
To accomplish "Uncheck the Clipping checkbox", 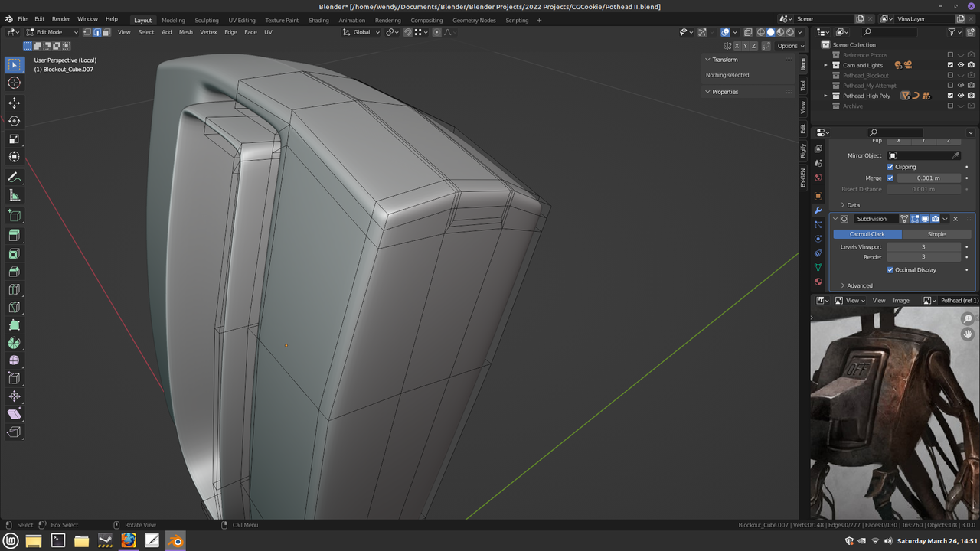I will (890, 167).
